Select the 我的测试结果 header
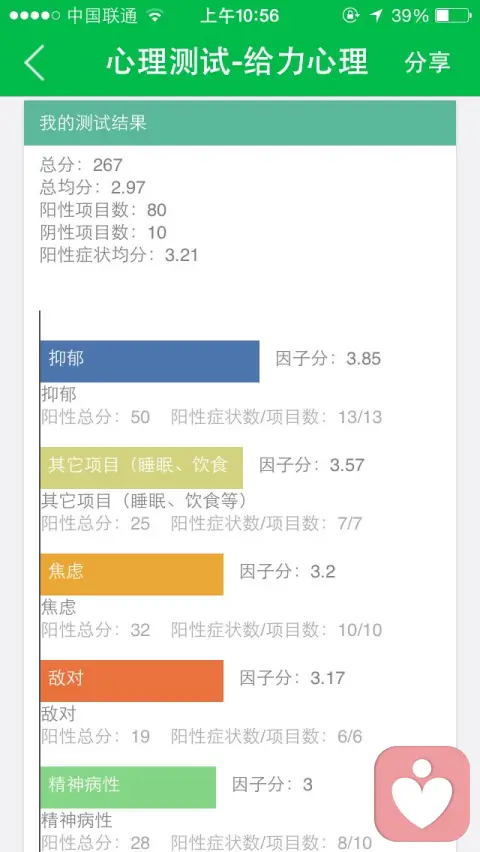This screenshot has height=852, width=480. pos(240,123)
